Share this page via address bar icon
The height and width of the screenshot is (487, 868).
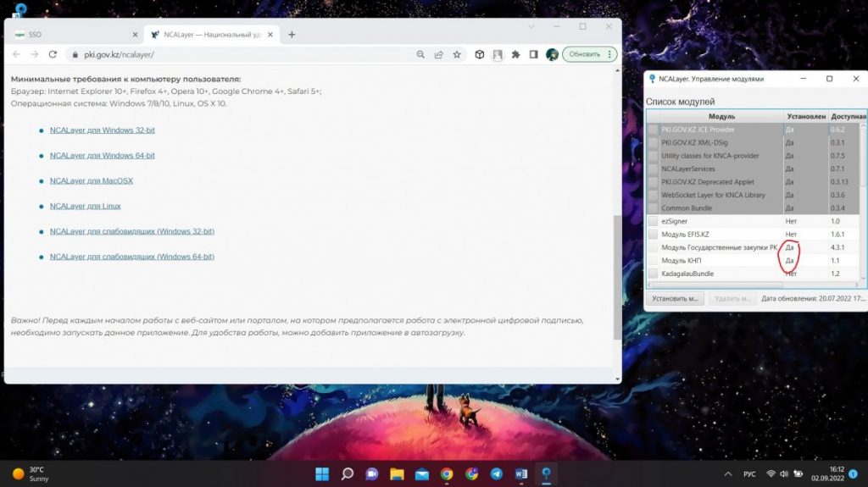(x=438, y=54)
